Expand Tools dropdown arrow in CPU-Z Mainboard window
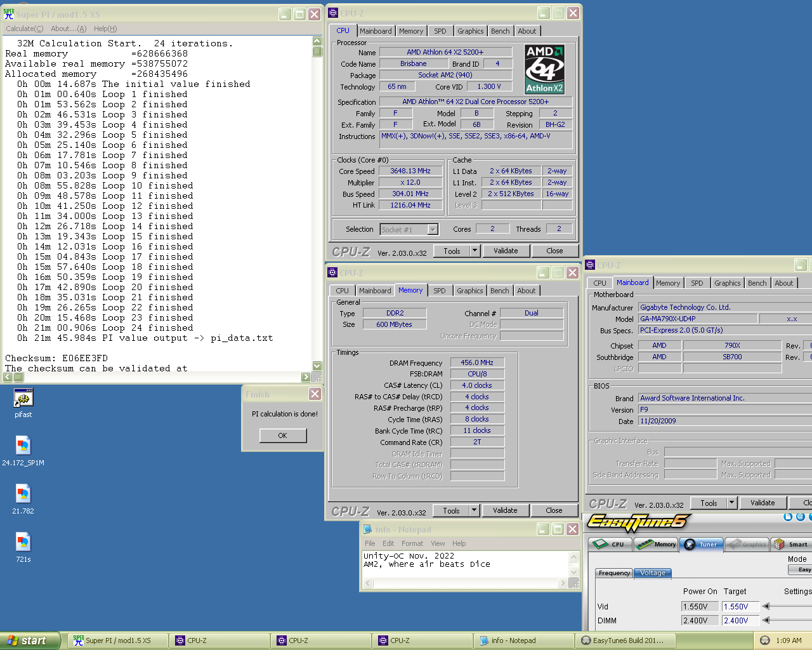The image size is (812, 650). pyautogui.click(x=731, y=503)
